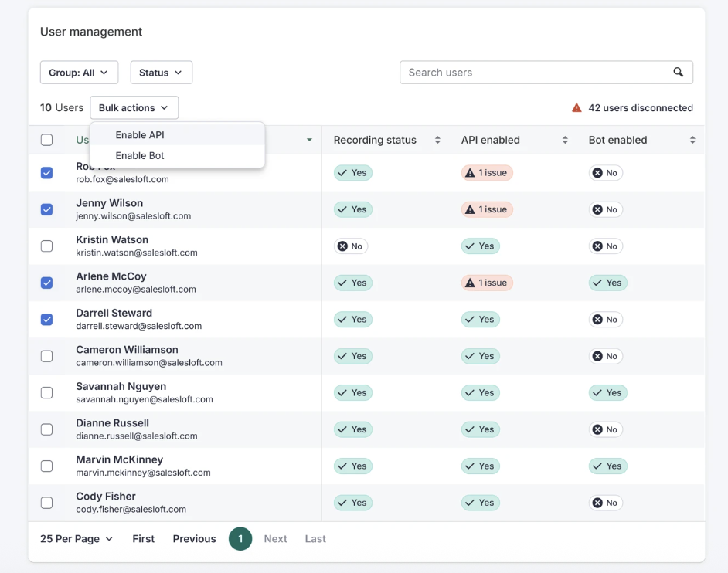The width and height of the screenshot is (728, 573).
Task: Click the Bot enabled column header
Action: (x=617, y=140)
